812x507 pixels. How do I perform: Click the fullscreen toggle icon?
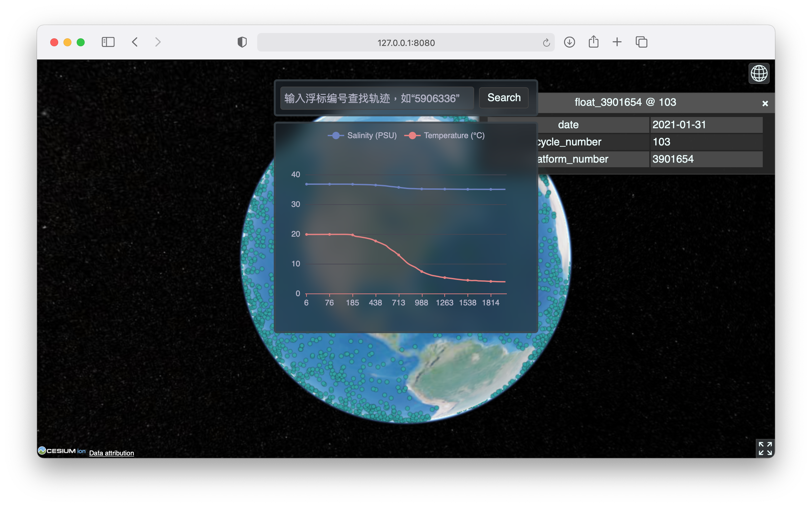click(765, 448)
